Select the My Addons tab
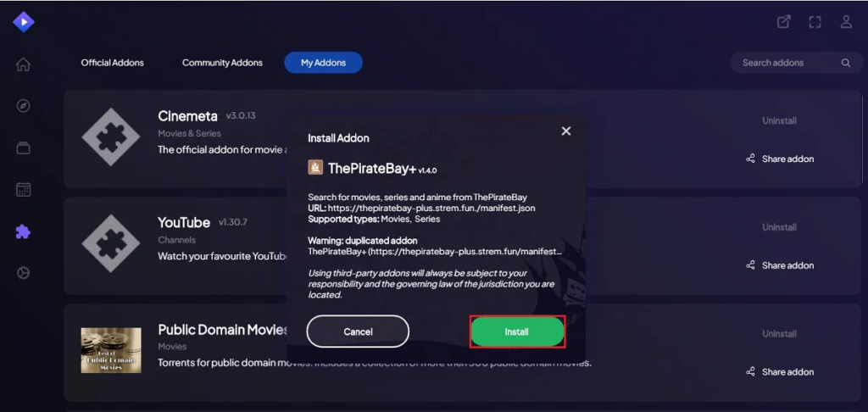 [323, 63]
